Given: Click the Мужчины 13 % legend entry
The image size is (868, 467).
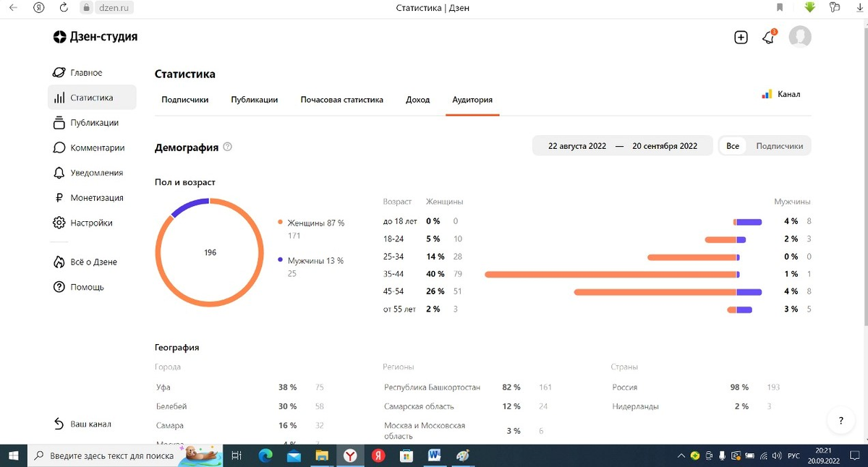Looking at the screenshot, I should 311,260.
